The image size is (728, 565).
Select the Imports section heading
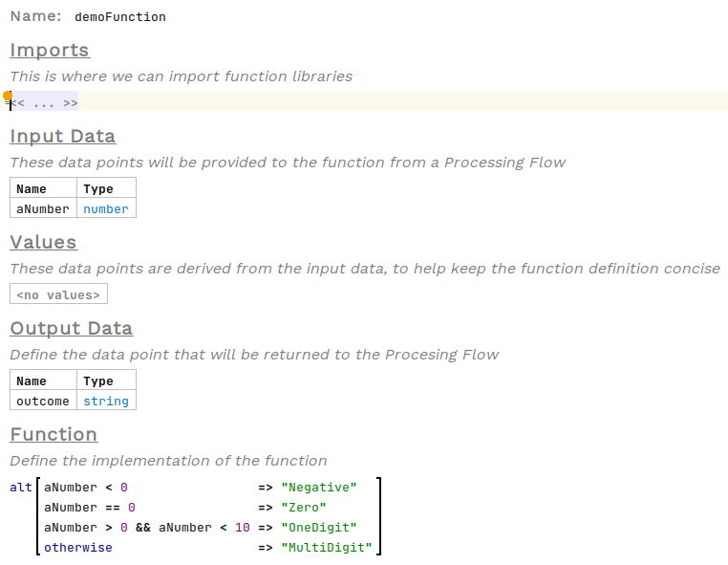tap(50, 51)
